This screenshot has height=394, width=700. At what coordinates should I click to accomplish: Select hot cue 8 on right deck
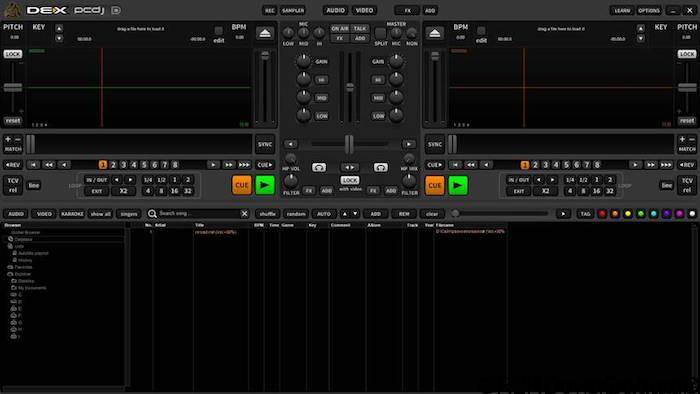[597, 165]
